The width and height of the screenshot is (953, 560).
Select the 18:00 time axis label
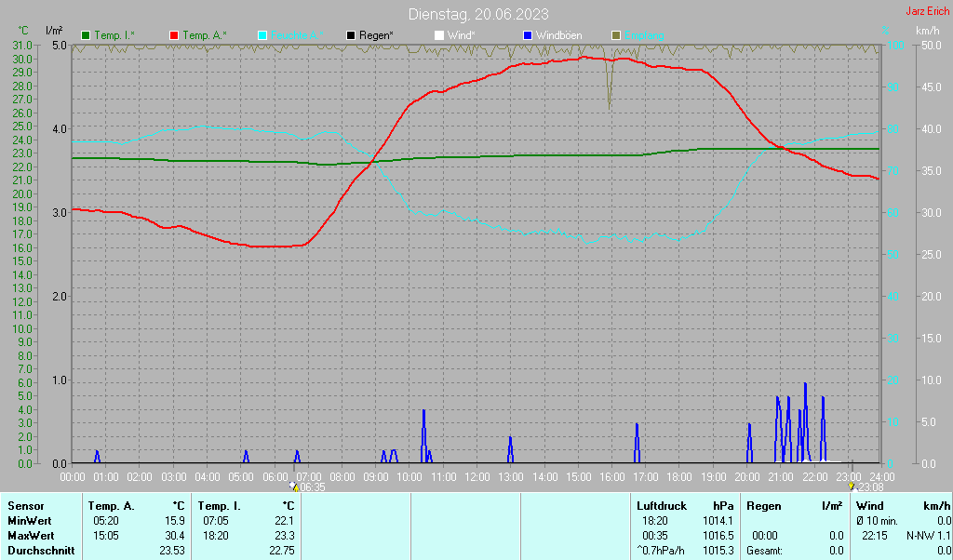pos(680,476)
